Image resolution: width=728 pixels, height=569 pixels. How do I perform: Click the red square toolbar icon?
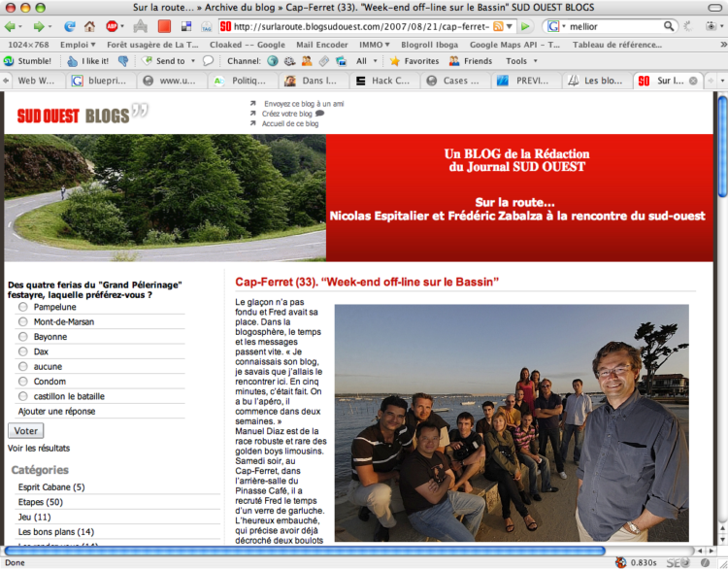(x=164, y=26)
